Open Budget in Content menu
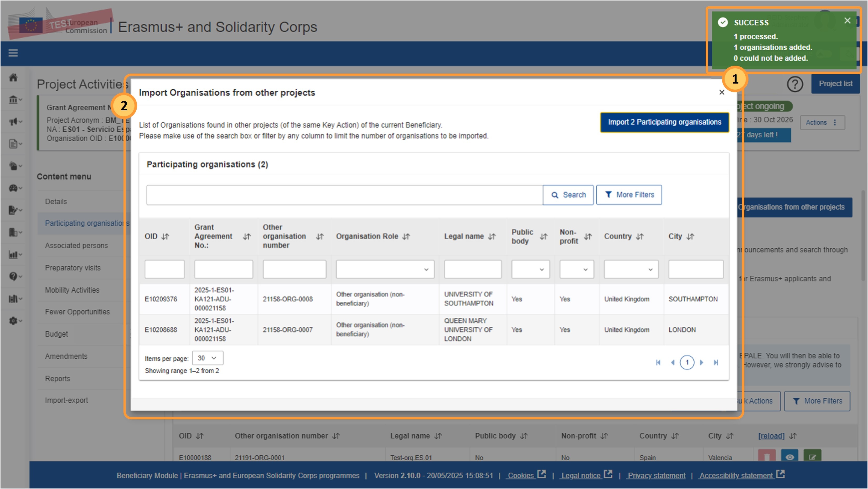 (56, 334)
